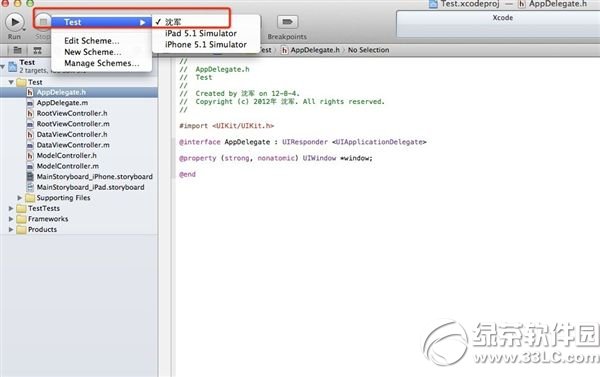
Task: Click the Products folder label
Action: pos(42,230)
